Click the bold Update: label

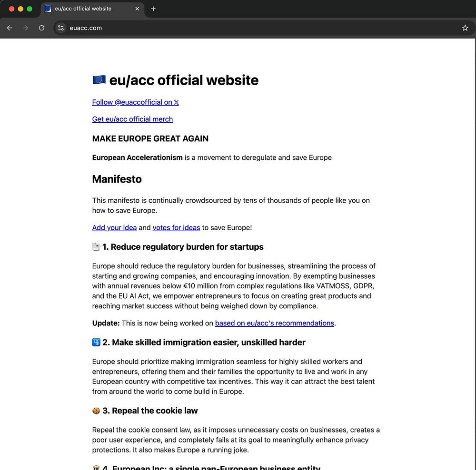pos(106,323)
